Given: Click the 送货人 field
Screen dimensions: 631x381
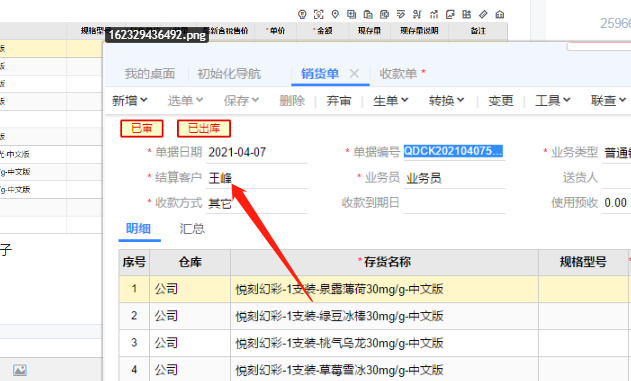Looking at the screenshot, I should [616, 178].
